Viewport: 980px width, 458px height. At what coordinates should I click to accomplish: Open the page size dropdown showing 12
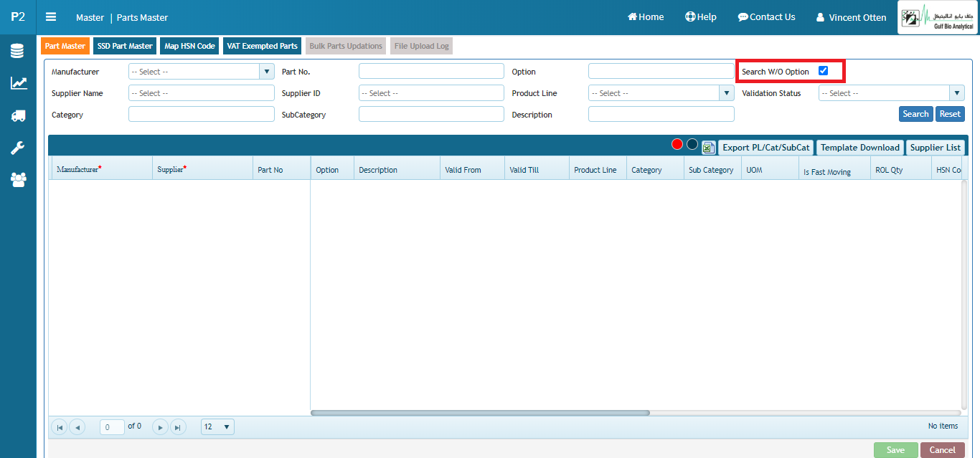218,427
